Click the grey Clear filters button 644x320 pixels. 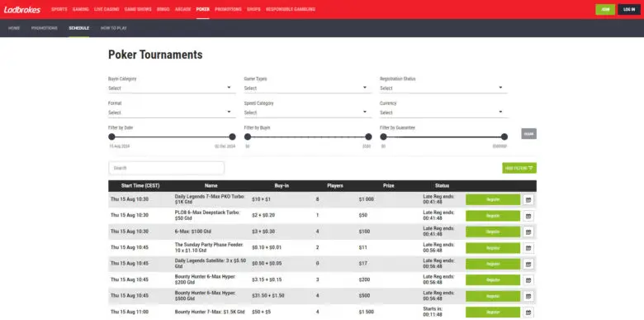click(x=528, y=134)
